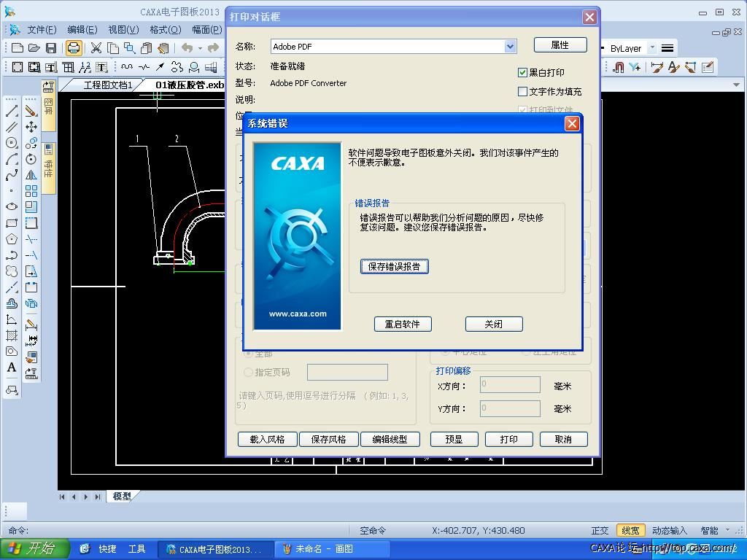Screen dimensions: 747x560
Task: Click the 编辑线型 button
Action: [x=390, y=439]
